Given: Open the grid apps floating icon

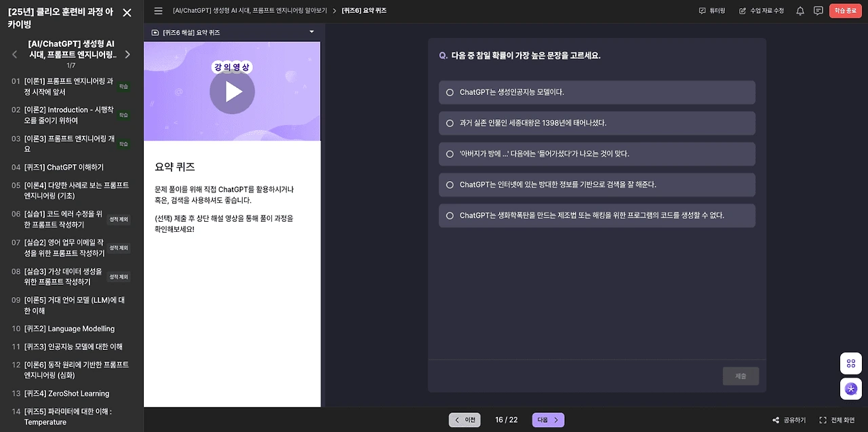Looking at the screenshot, I should (851, 364).
